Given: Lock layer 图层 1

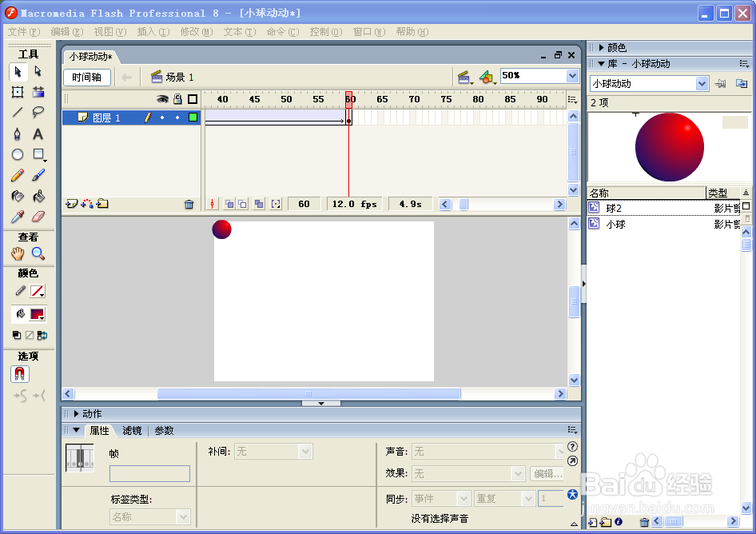Looking at the screenshot, I should [177, 117].
